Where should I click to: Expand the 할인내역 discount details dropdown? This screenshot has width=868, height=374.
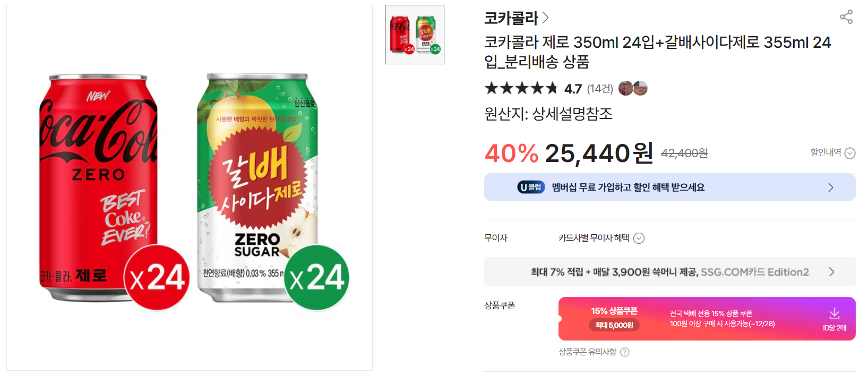tap(850, 153)
